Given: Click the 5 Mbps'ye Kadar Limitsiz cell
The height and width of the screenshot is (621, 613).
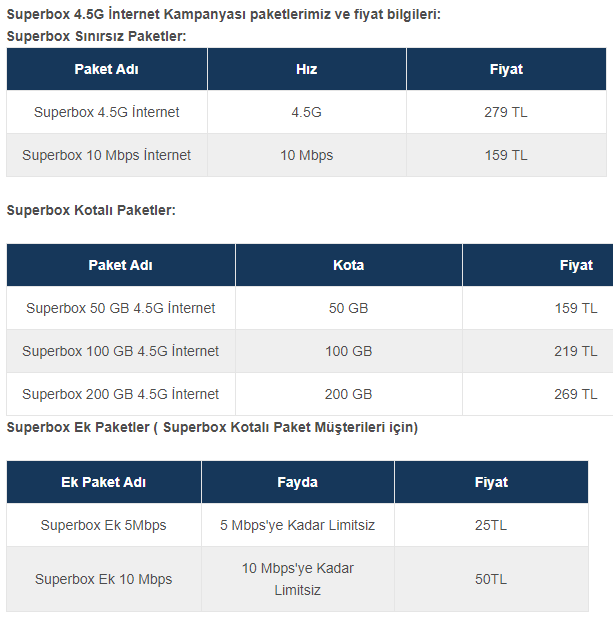Looking at the screenshot, I should point(297,525).
